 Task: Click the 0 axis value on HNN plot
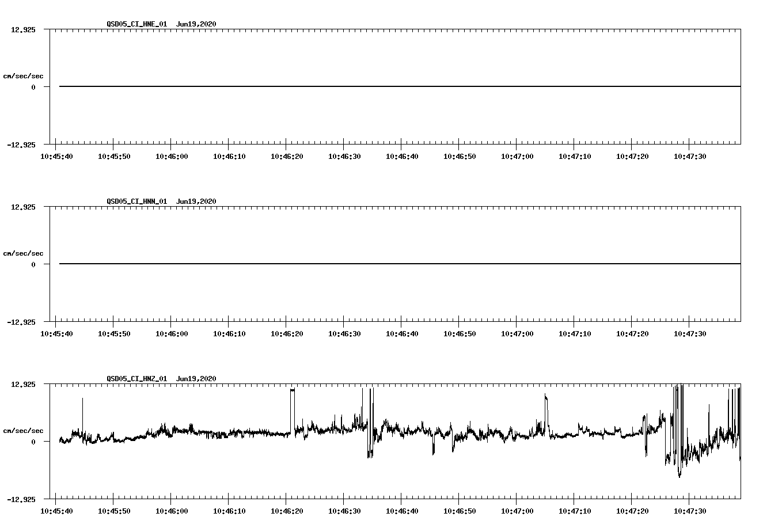[x=33, y=265]
